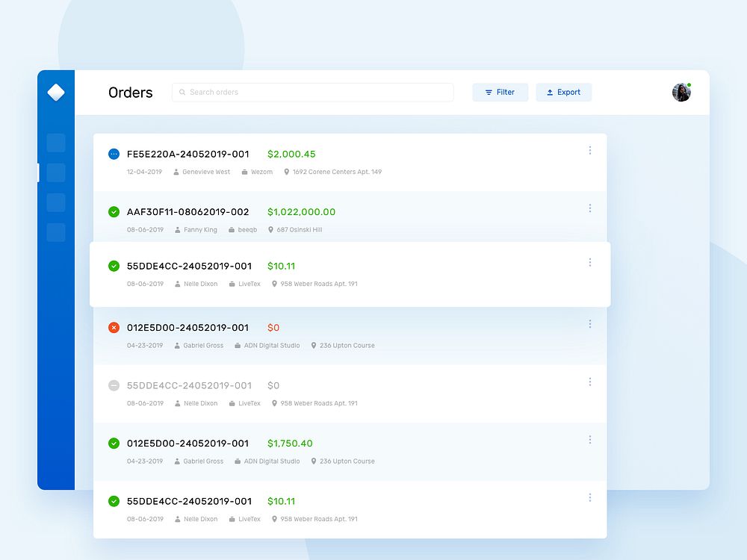747x560 pixels.
Task: Open the user avatar in the header
Action: [681, 93]
